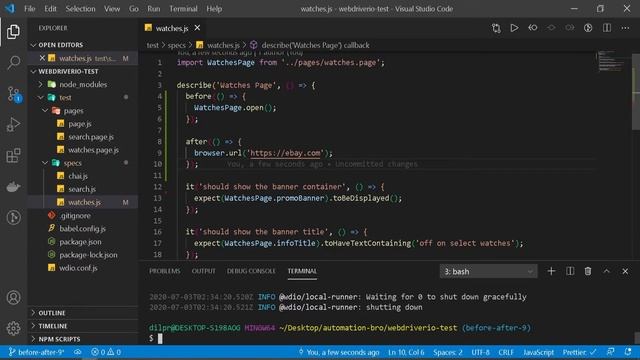
Task: Open the Explorer view in activity bar
Action: click(13, 32)
